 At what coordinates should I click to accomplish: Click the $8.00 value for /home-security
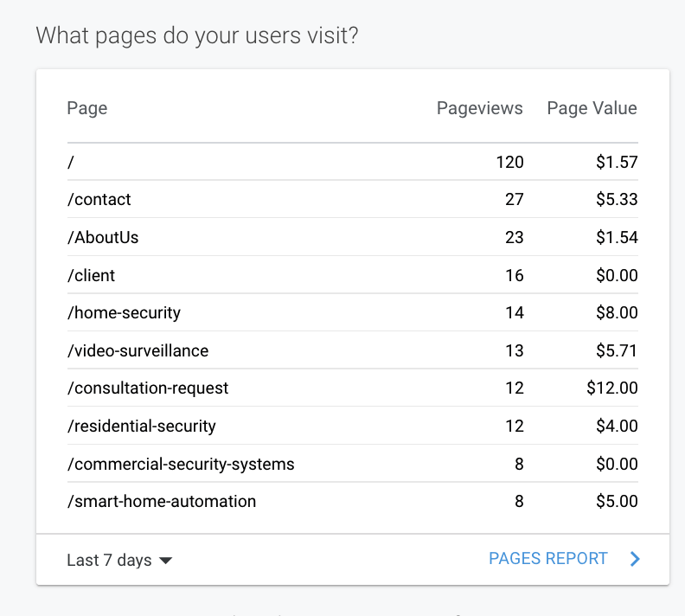coord(617,312)
